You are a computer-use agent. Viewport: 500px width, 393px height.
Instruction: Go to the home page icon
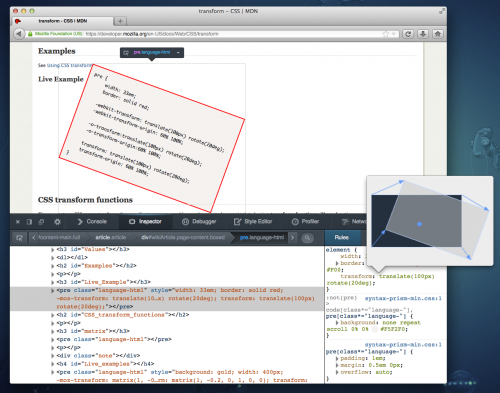[x=438, y=34]
